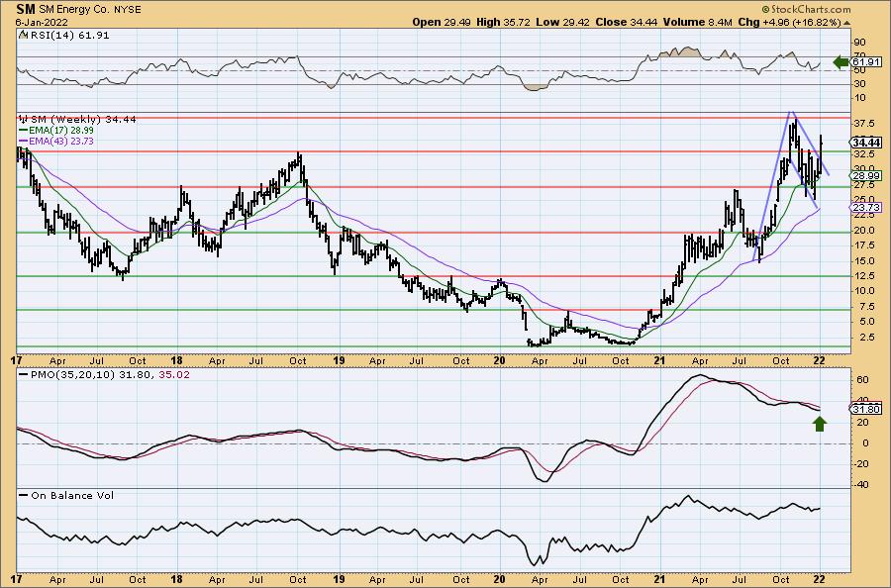Click the boxed 34.44 price axis label
891x588 pixels.
coord(866,142)
